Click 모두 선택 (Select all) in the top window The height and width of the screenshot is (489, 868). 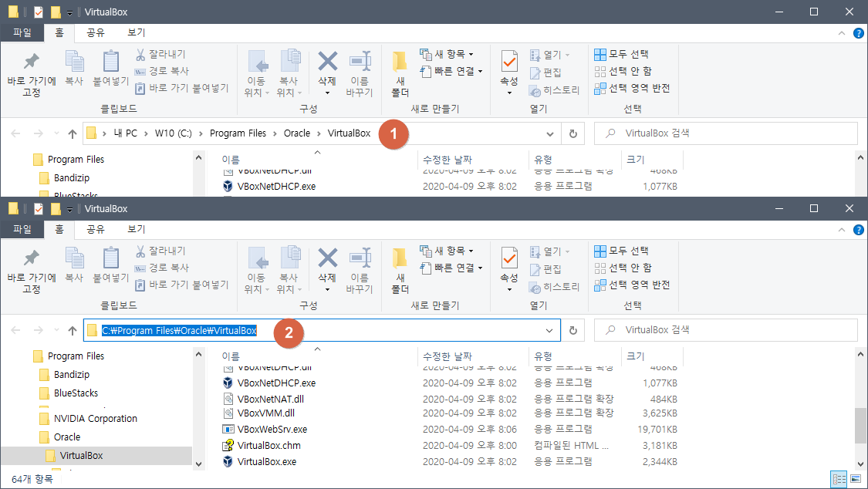(x=621, y=54)
